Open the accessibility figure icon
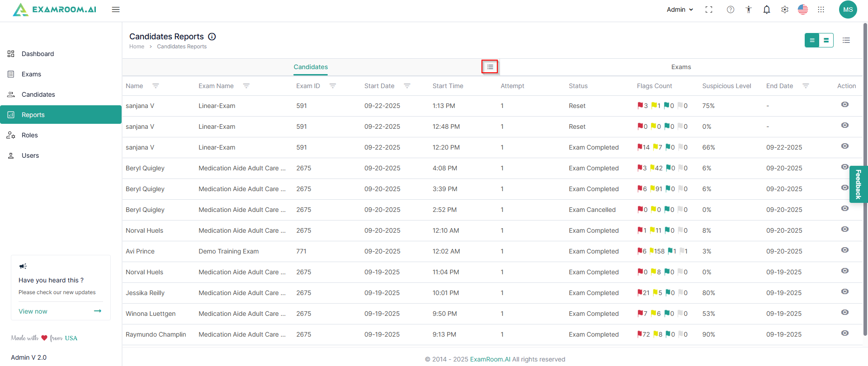The image size is (868, 366). (749, 9)
